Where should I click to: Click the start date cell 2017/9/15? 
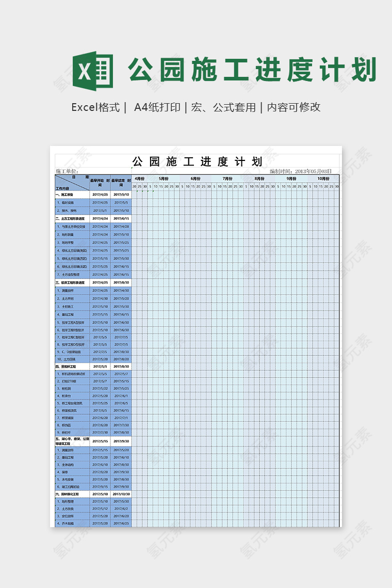(100, 487)
